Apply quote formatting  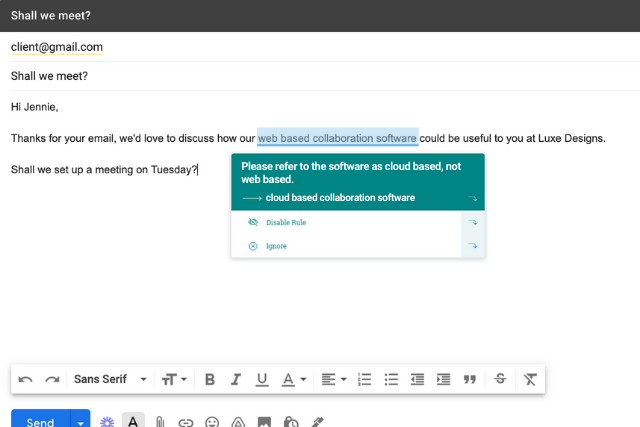point(470,380)
